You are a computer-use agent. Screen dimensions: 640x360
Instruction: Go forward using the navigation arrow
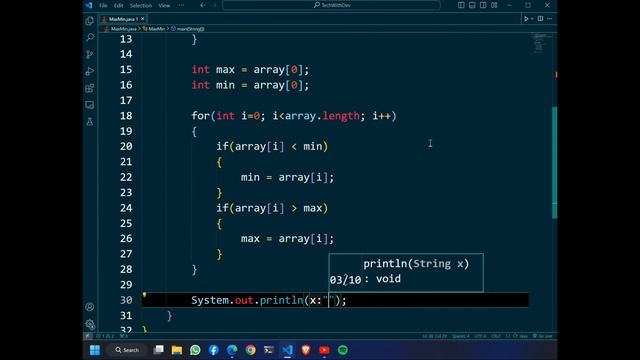pyautogui.click(x=214, y=5)
